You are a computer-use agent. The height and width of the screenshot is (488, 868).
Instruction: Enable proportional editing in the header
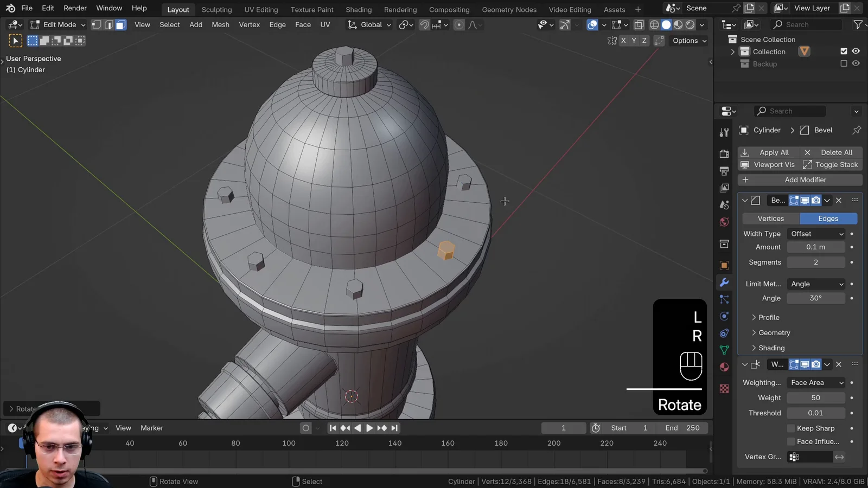(458, 24)
